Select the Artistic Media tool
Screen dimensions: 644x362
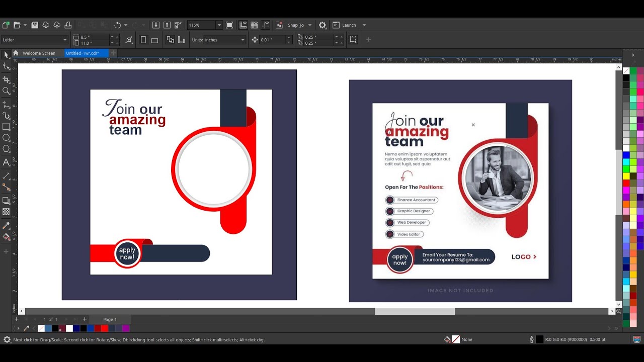coord(6,115)
